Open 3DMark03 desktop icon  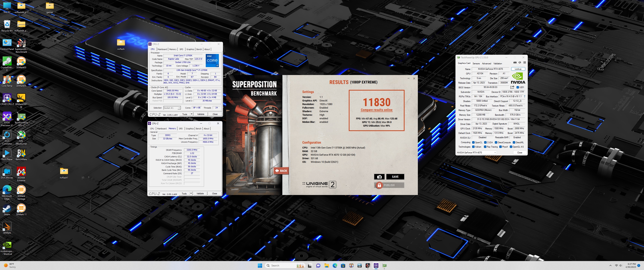click(x=21, y=63)
